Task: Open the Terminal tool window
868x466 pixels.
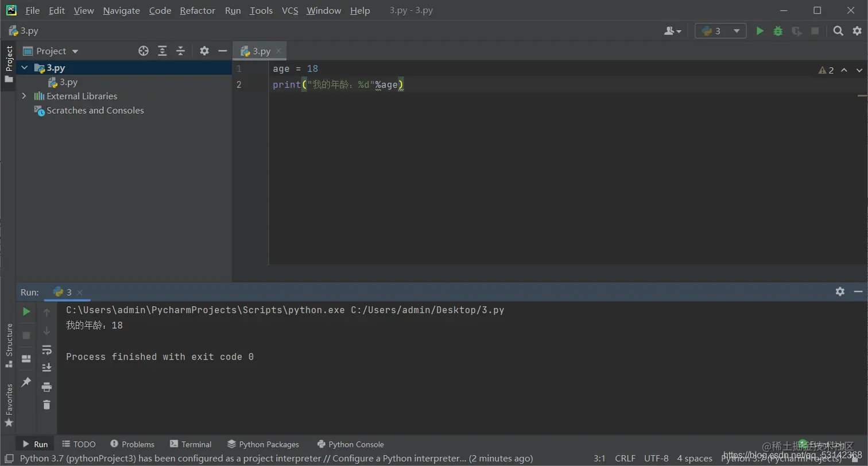Action: 191,444
